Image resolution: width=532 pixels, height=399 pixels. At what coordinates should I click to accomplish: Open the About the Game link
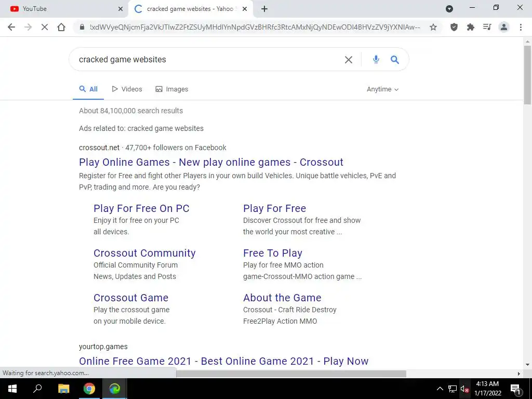pos(282,298)
